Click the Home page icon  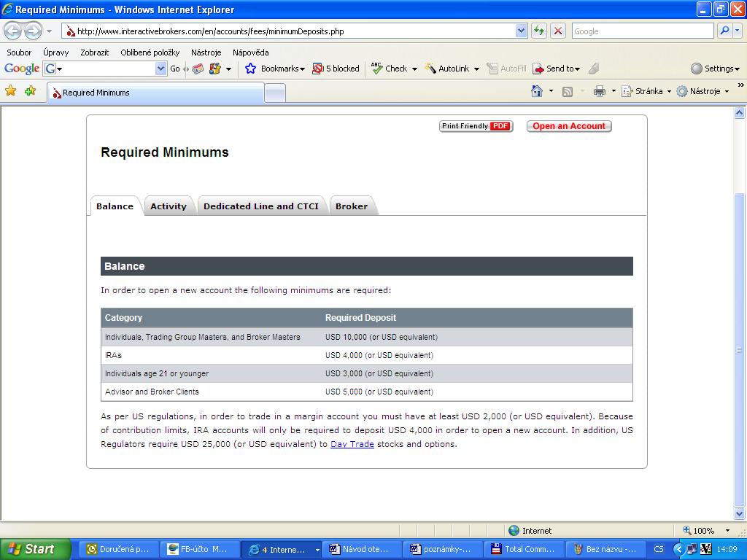pos(537,91)
